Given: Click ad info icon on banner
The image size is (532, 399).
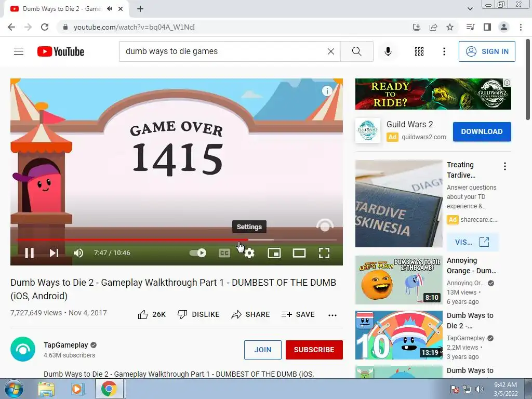Looking at the screenshot, I should (507, 83).
